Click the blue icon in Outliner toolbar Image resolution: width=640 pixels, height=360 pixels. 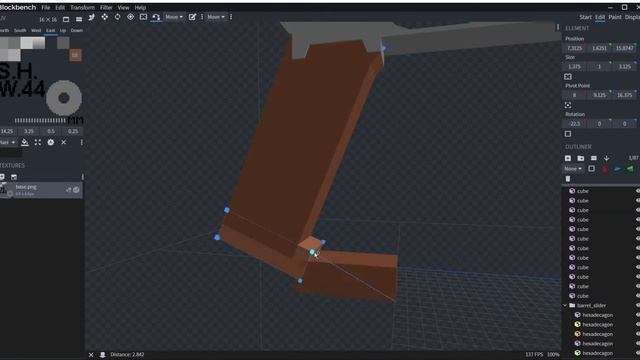617,169
